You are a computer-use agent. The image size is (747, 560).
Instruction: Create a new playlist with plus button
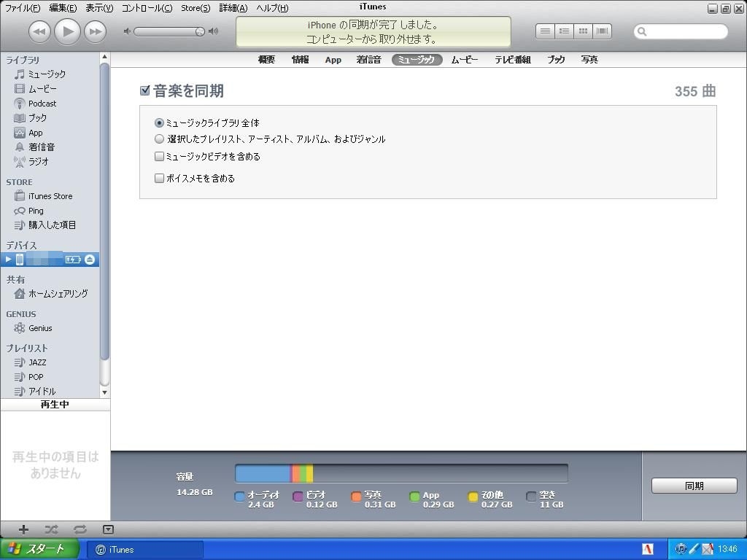coord(23,529)
